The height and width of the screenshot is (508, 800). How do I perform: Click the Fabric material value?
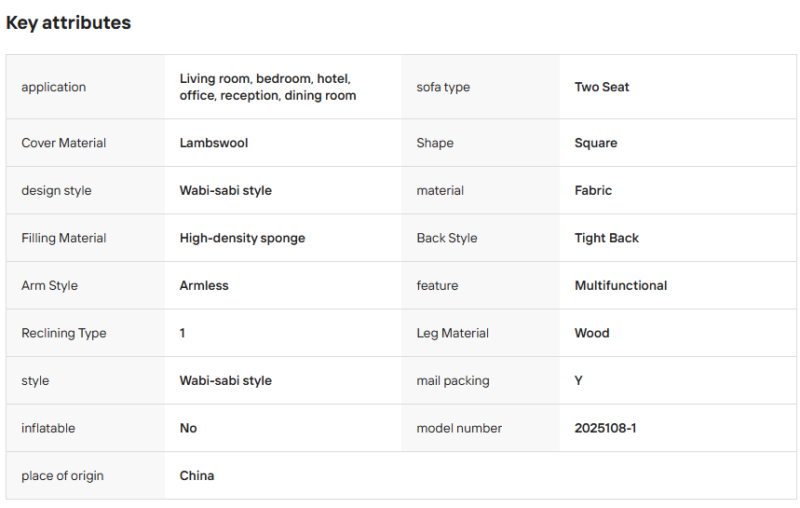point(593,190)
